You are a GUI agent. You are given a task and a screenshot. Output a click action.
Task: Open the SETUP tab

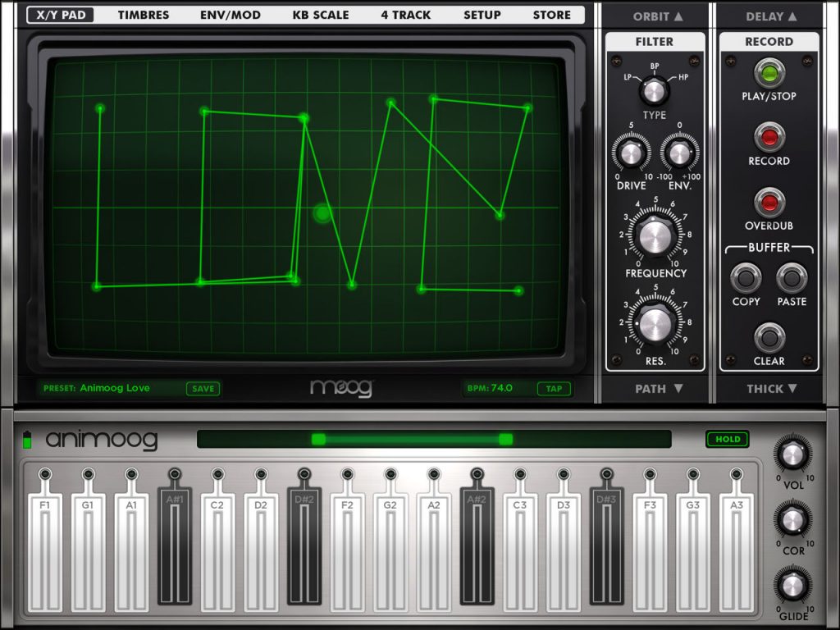(482, 15)
